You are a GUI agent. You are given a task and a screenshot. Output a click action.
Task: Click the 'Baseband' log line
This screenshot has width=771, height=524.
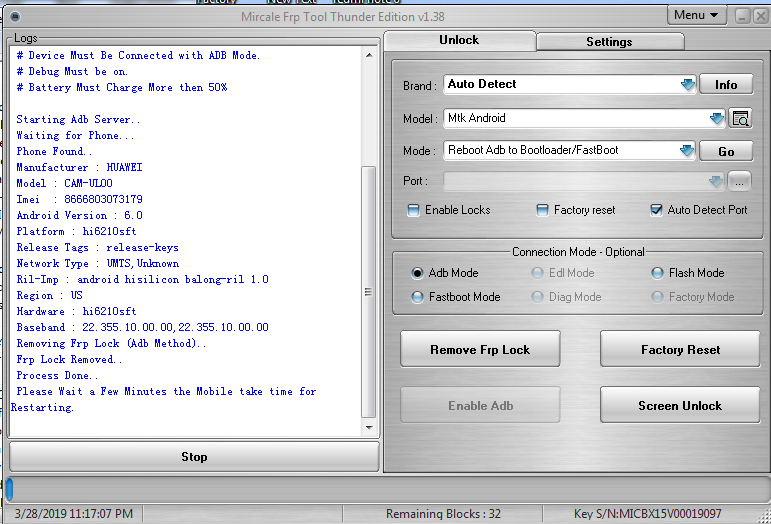point(143,327)
